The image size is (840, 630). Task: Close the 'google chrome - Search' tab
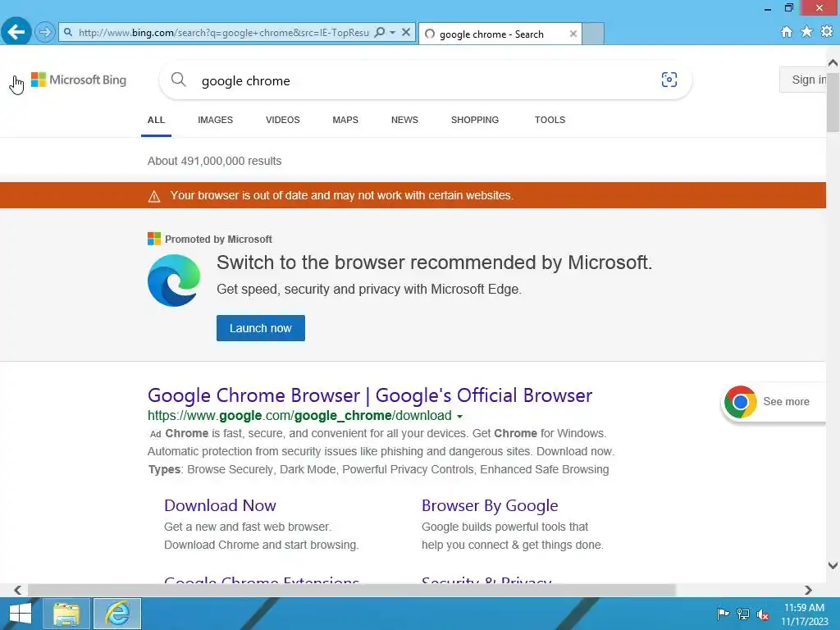(x=573, y=34)
